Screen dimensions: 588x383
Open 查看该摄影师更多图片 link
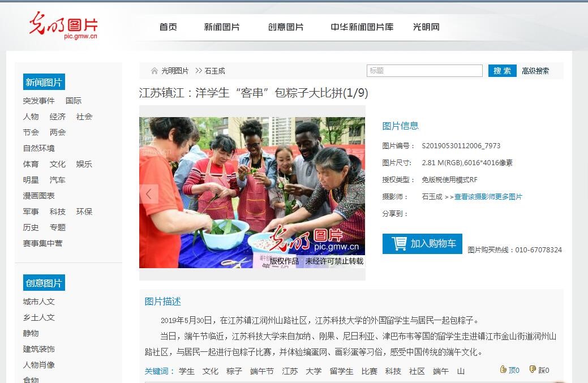coord(488,197)
